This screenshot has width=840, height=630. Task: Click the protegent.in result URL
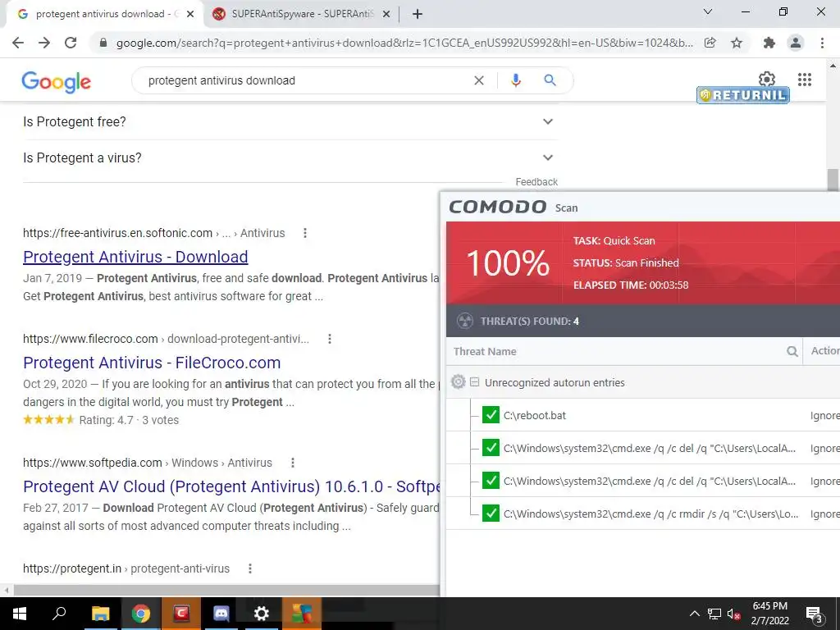[x=126, y=568]
